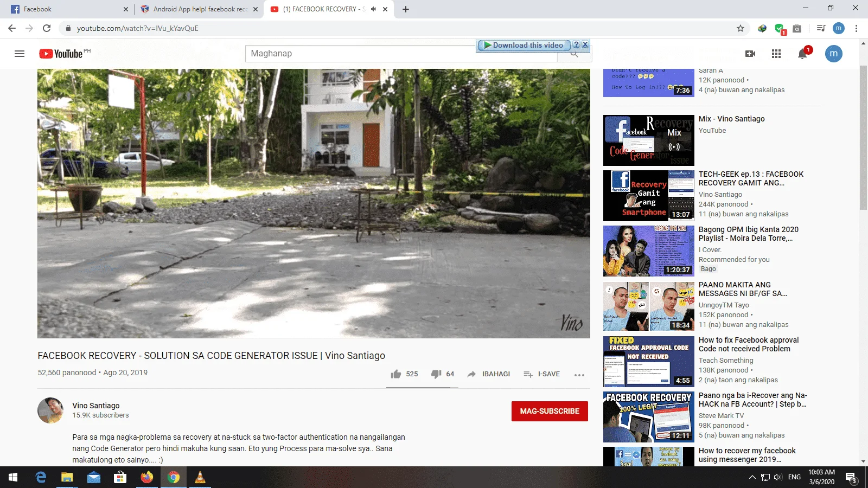Click the system tray volume icon
Image resolution: width=868 pixels, height=488 pixels.
pos(778,477)
